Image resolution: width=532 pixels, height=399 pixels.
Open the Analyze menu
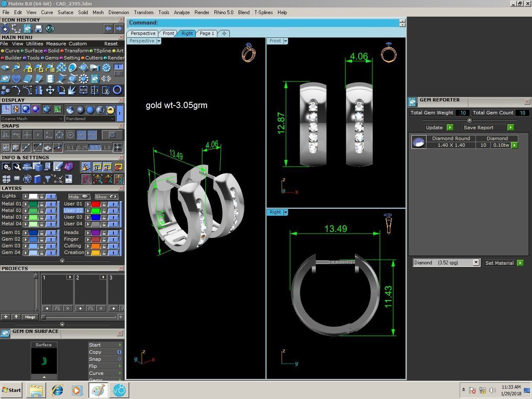(x=182, y=12)
